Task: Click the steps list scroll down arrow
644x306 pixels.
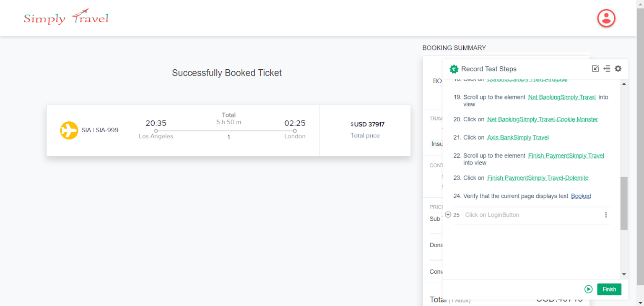Action: (x=624, y=274)
